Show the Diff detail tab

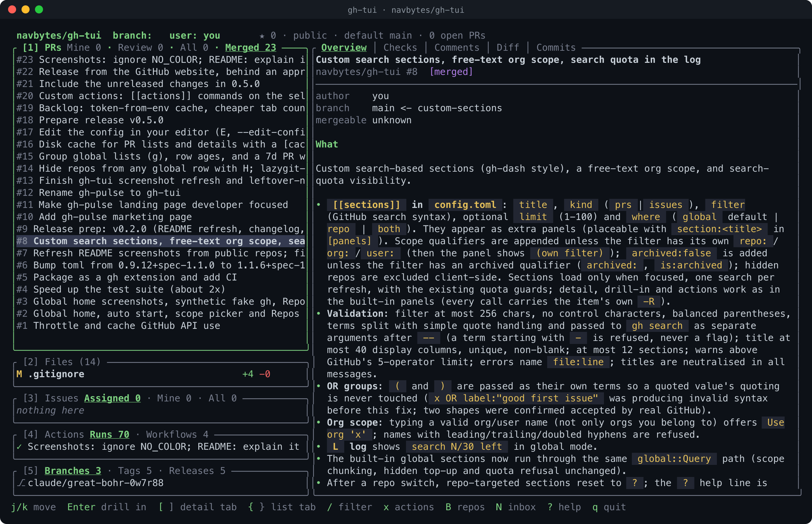click(507, 48)
